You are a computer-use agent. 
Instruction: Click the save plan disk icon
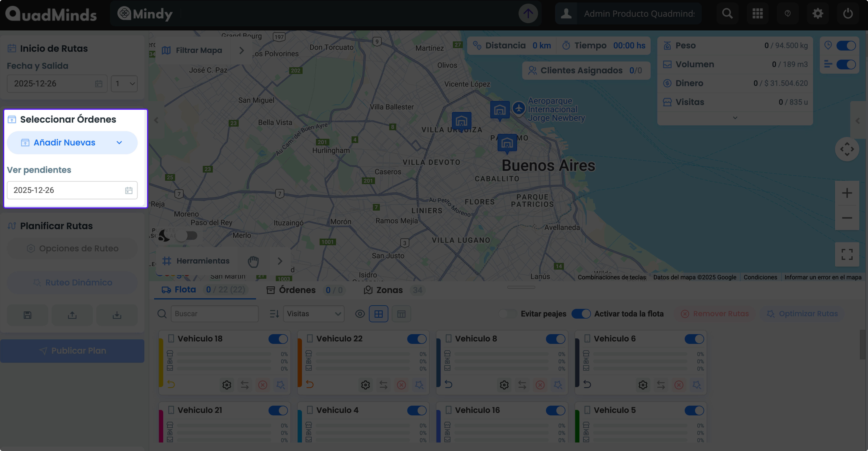(x=28, y=315)
